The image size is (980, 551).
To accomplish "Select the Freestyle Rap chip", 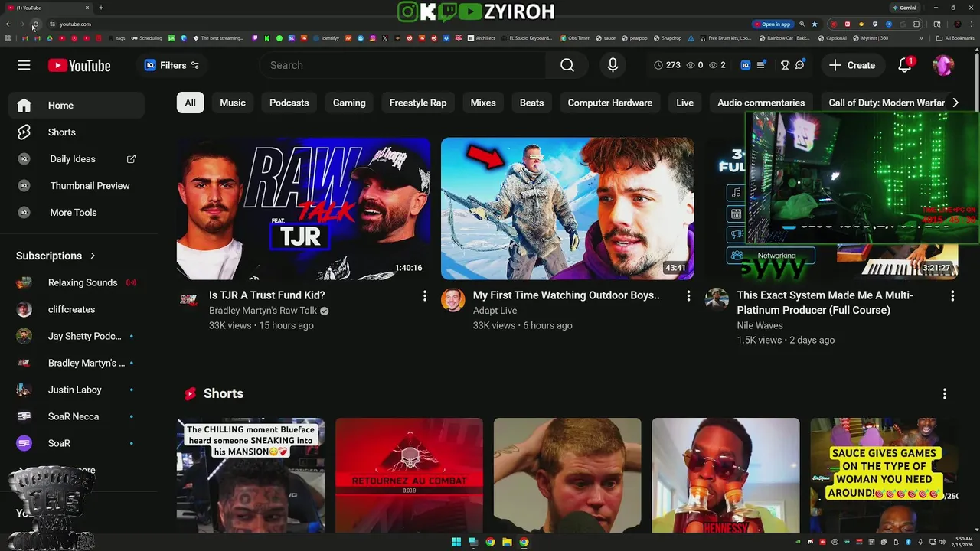I will tap(418, 103).
